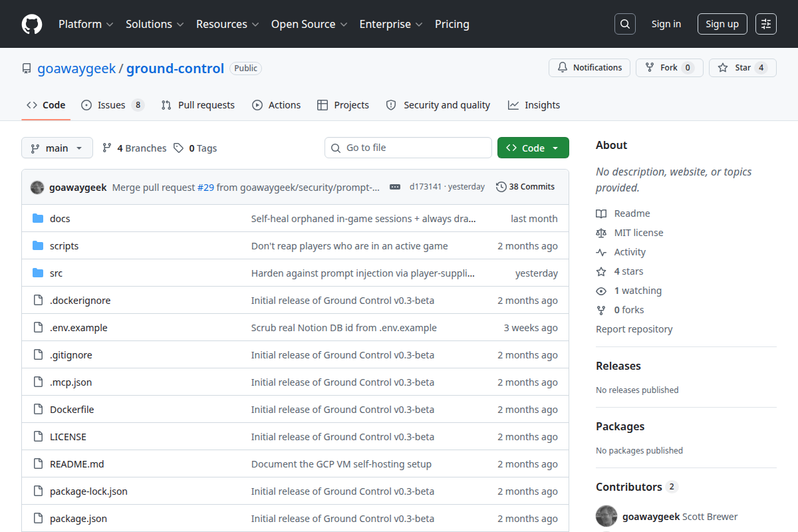Open commit hash d173141
Viewport: 798px width, 532px height.
click(426, 187)
